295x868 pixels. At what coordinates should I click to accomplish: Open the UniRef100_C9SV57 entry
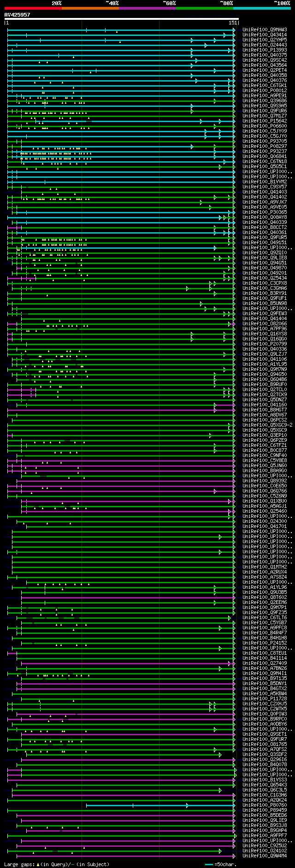[x=265, y=187]
